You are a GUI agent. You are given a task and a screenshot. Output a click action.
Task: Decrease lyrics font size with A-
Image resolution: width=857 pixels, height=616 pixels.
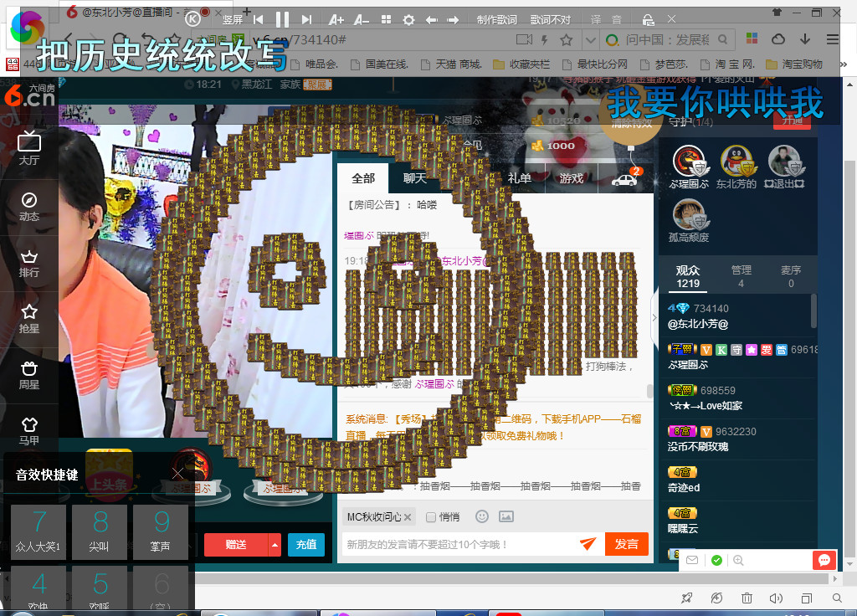pyautogui.click(x=362, y=20)
